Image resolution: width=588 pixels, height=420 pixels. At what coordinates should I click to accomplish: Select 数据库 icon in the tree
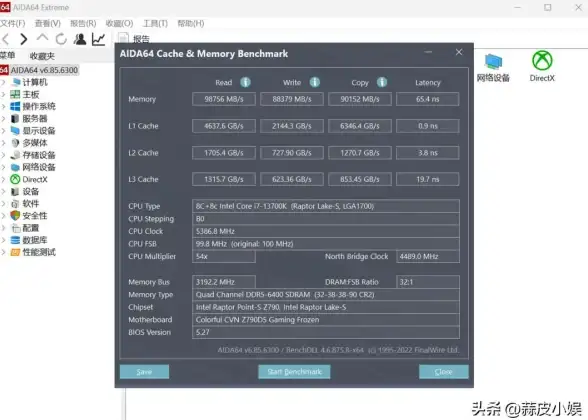(x=15, y=240)
